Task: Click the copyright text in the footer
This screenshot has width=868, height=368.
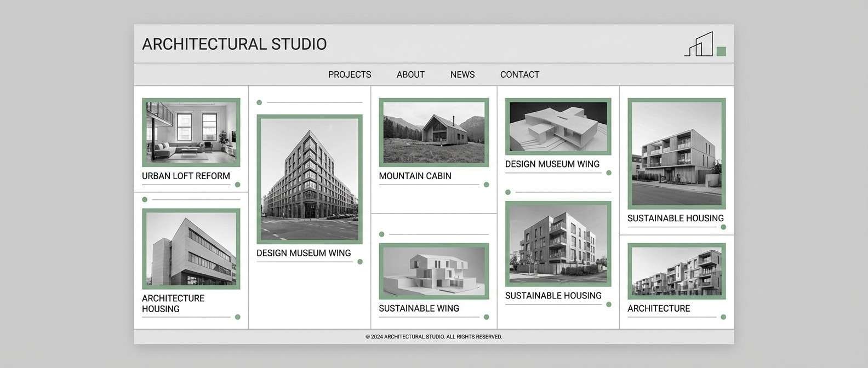Action: [x=433, y=337]
